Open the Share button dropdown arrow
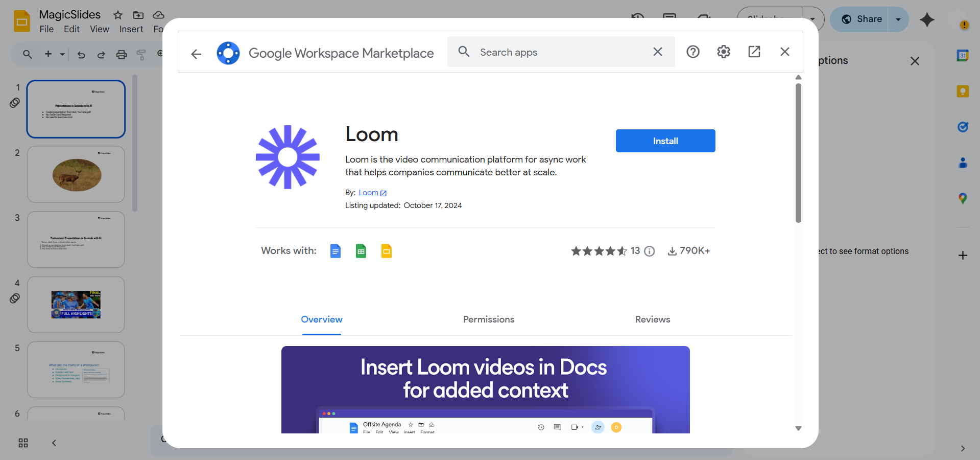 (x=898, y=19)
